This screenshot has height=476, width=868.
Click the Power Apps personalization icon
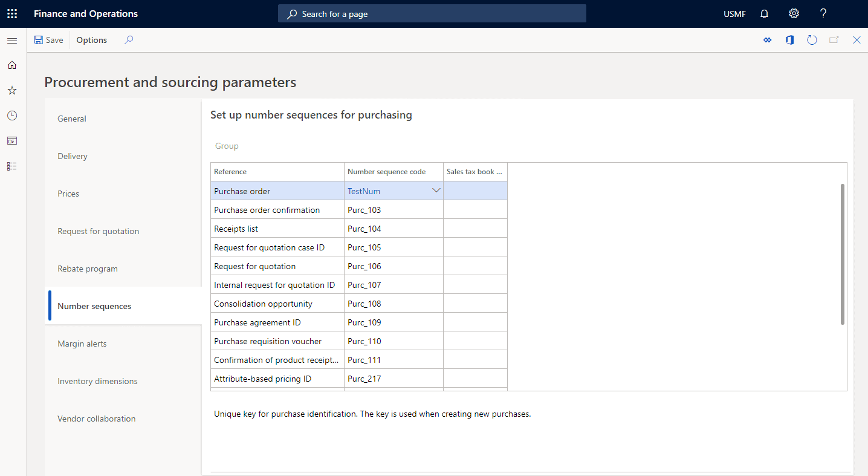tap(768, 40)
